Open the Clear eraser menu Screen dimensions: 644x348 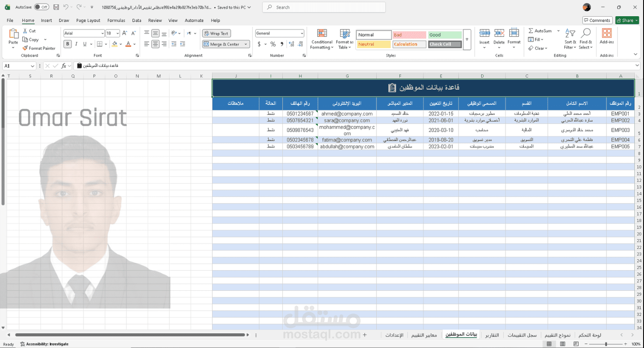(537, 48)
